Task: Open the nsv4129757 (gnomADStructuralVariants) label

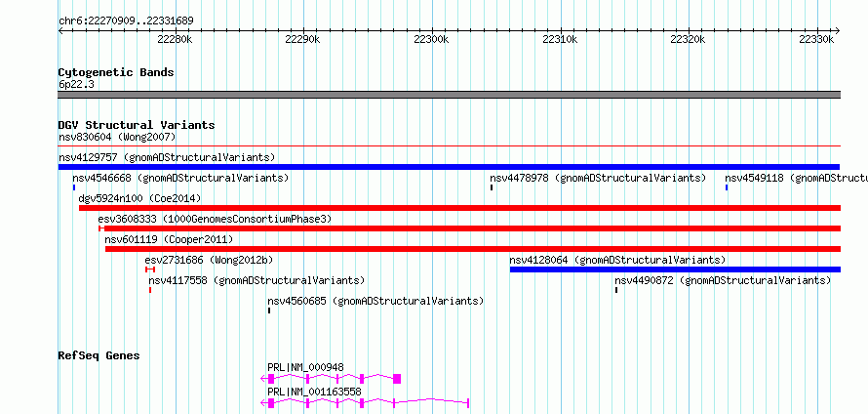Action: point(167,157)
